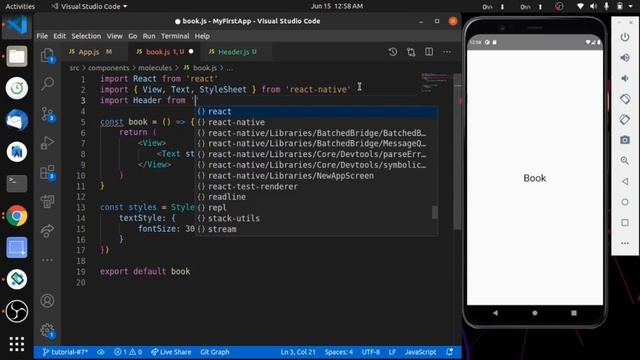Viewport: 640px width, 360px height.
Task: Open the Explorer view in the activity bar
Action: 47,56
